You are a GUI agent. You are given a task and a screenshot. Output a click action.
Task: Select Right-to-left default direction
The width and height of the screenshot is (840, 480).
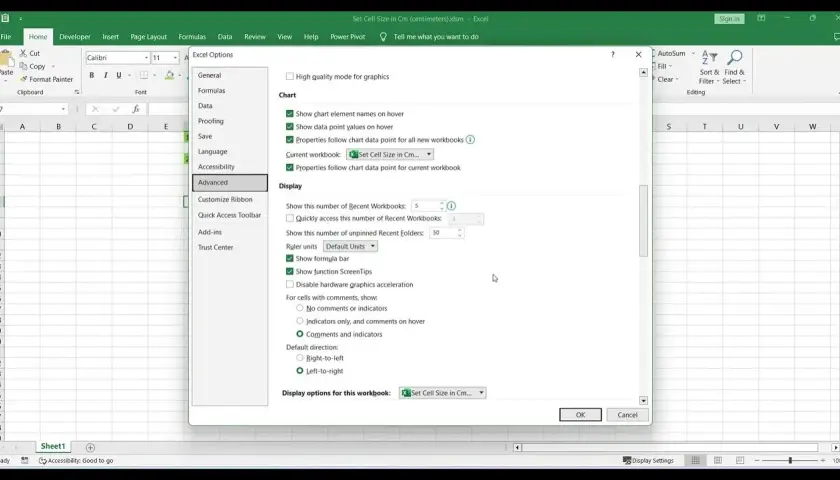click(x=300, y=358)
